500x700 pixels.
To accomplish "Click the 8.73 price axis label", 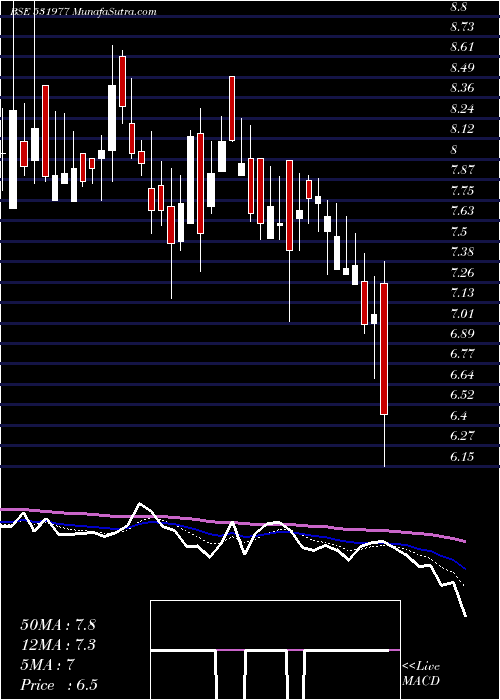I will (x=462, y=27).
